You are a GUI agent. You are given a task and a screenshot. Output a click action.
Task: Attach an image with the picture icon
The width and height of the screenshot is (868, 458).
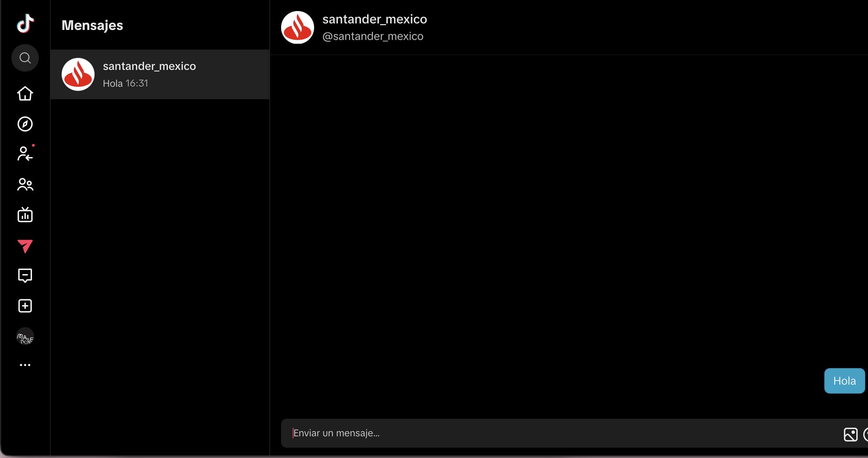click(x=850, y=435)
